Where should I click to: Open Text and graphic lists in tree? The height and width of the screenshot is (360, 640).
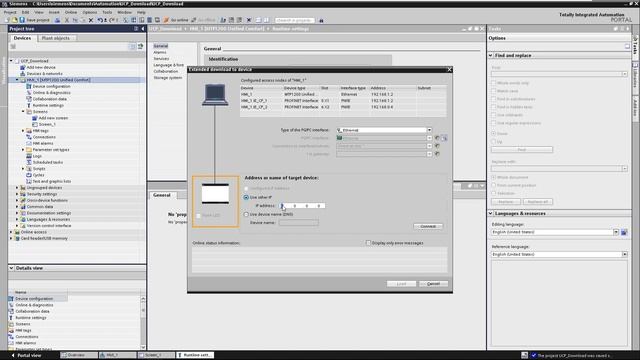point(51,181)
